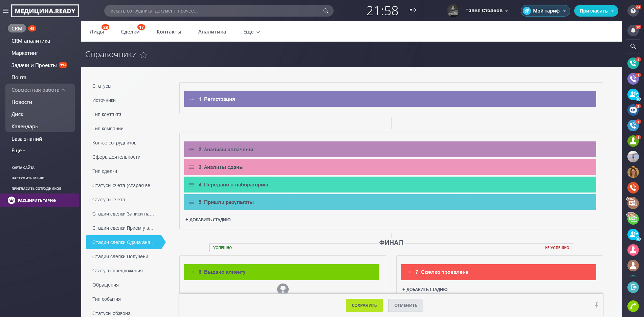Viewport: 644px width, 317px height.
Task: Click Добавить стадию under Пришли результаты
Action: [208, 220]
